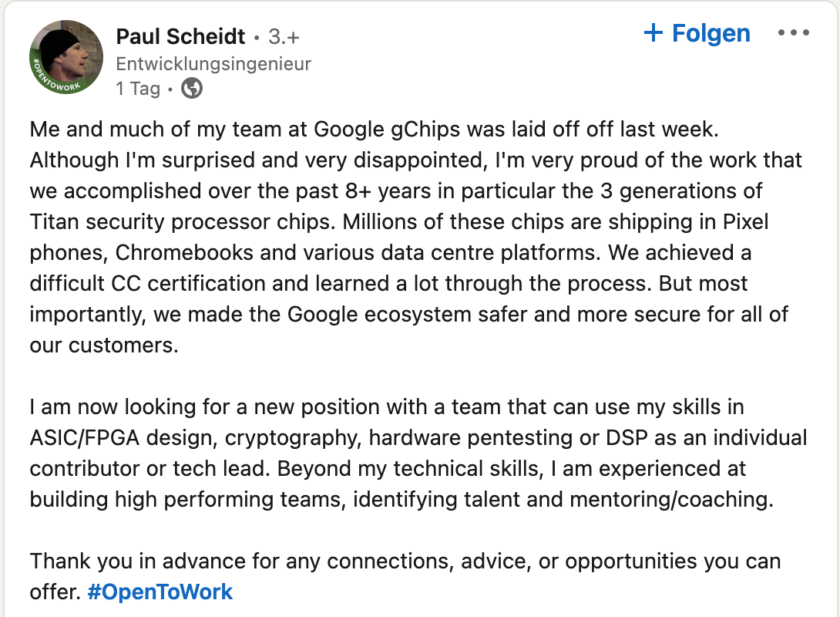Click the "3.+" connection degree label
The height and width of the screenshot is (617, 840).
tap(284, 36)
